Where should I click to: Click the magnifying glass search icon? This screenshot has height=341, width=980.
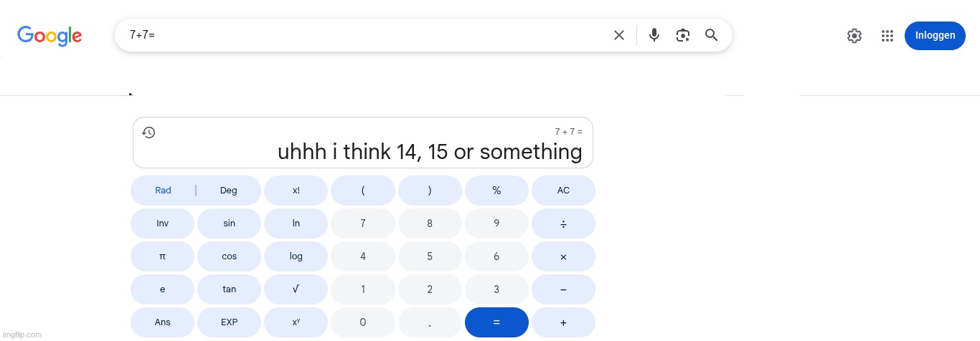[711, 35]
